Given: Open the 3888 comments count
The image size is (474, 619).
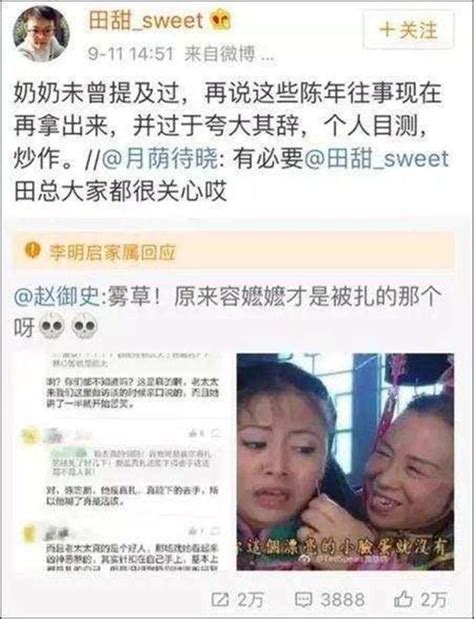Looking at the screenshot, I should click(342, 600).
